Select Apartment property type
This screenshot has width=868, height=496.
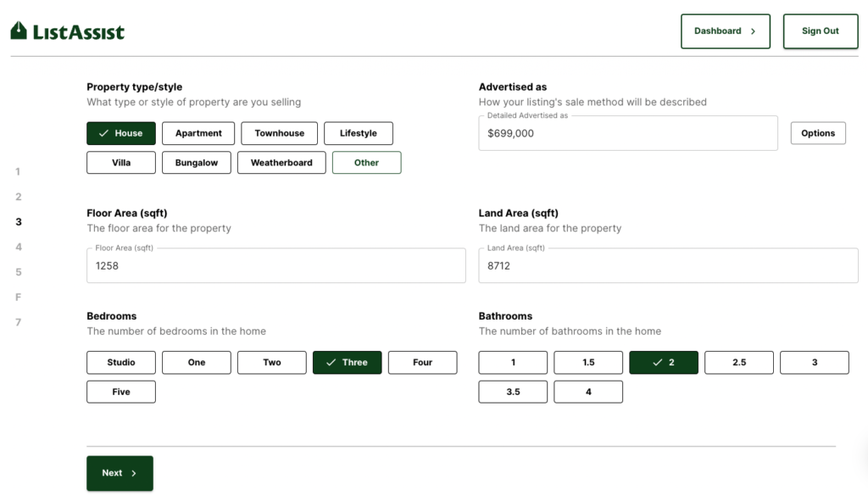click(x=198, y=133)
